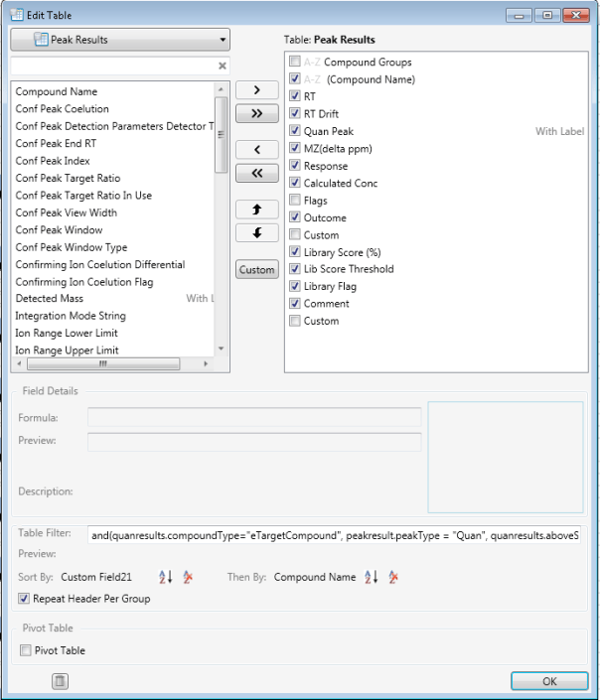
Task: Open the Peak Results table dropdown
Action: 120,40
